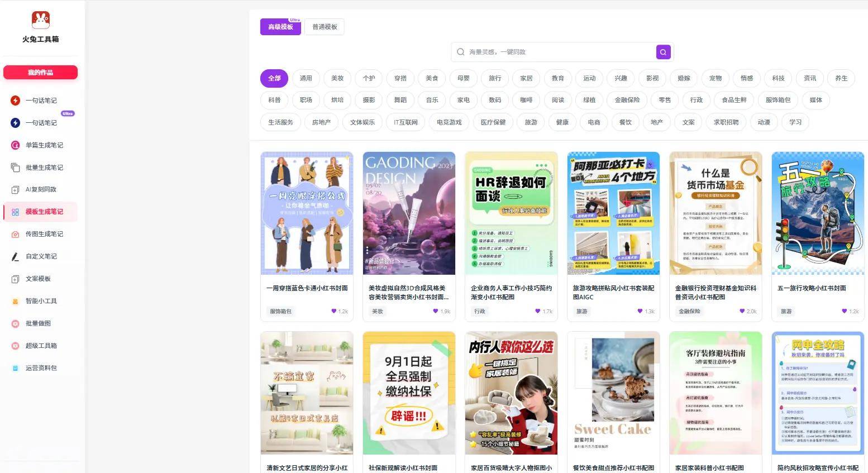Image resolution: width=868 pixels, height=473 pixels.
Task: Pick the 金融保险 category filter
Action: click(x=627, y=100)
